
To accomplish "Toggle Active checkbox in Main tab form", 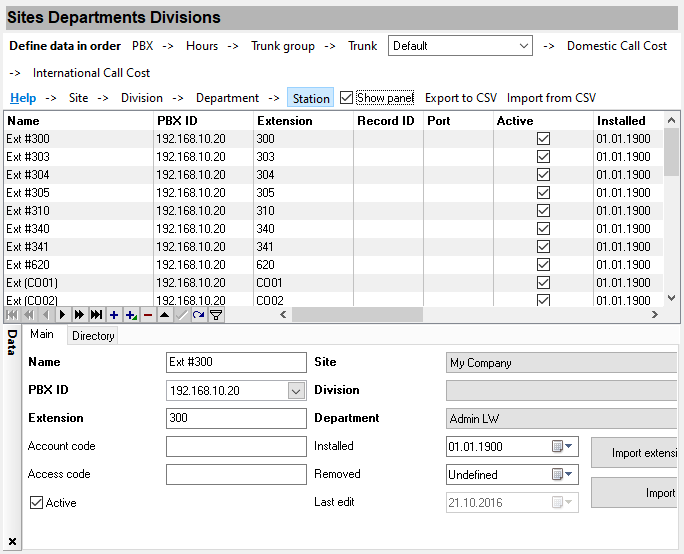I will point(36,503).
